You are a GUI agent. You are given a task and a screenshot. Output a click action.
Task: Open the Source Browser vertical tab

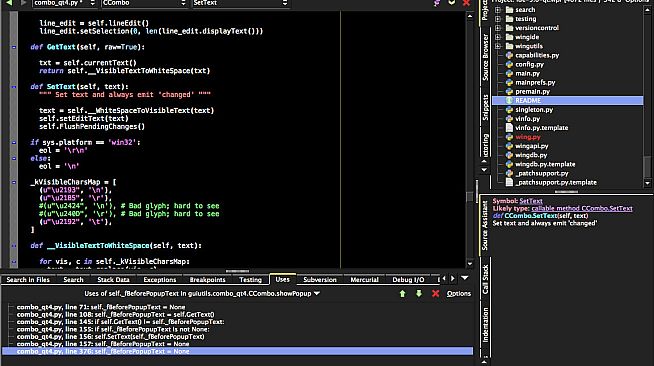[485, 58]
